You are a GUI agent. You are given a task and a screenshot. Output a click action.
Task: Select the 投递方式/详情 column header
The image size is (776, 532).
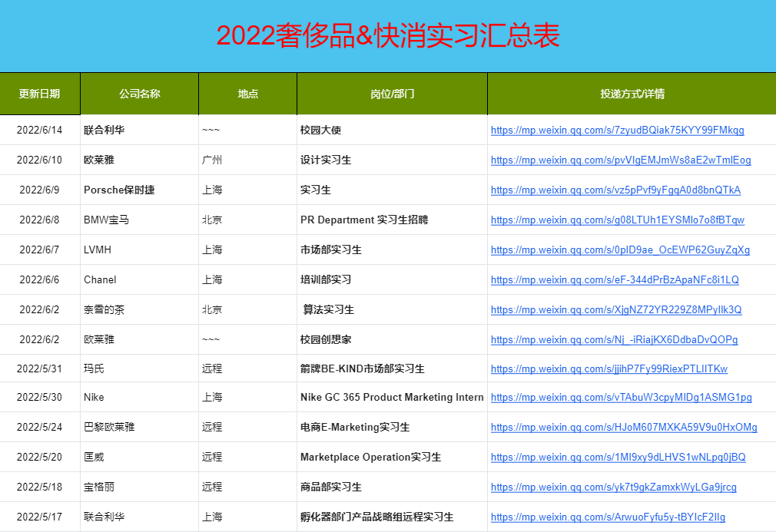coord(632,94)
